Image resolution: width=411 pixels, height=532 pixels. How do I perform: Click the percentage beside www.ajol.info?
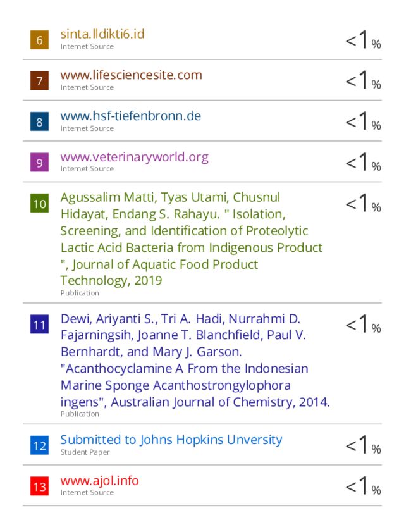point(363,486)
